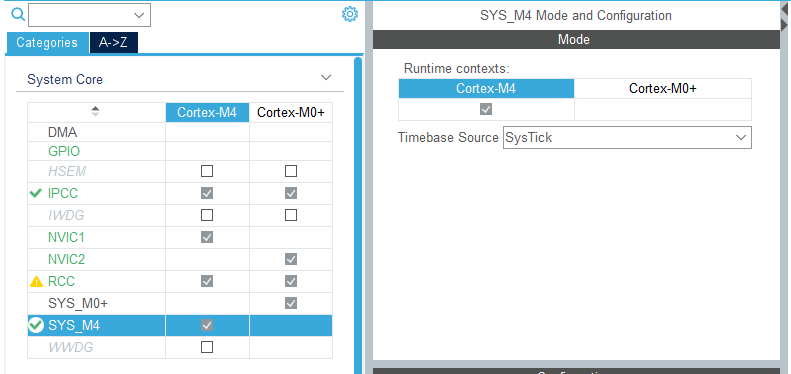Toggle Cortex-M4 runtime context checkbox
Screen dimensions: 791x374
coord(486,109)
